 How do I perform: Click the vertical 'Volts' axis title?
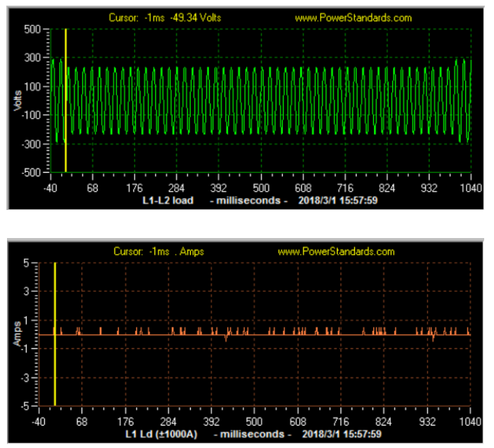(x=19, y=101)
